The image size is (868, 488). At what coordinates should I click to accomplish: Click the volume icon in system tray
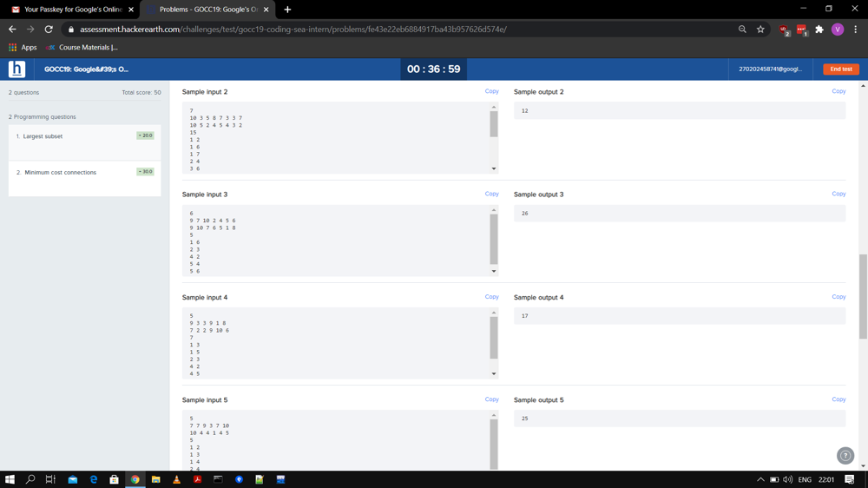[x=787, y=479]
